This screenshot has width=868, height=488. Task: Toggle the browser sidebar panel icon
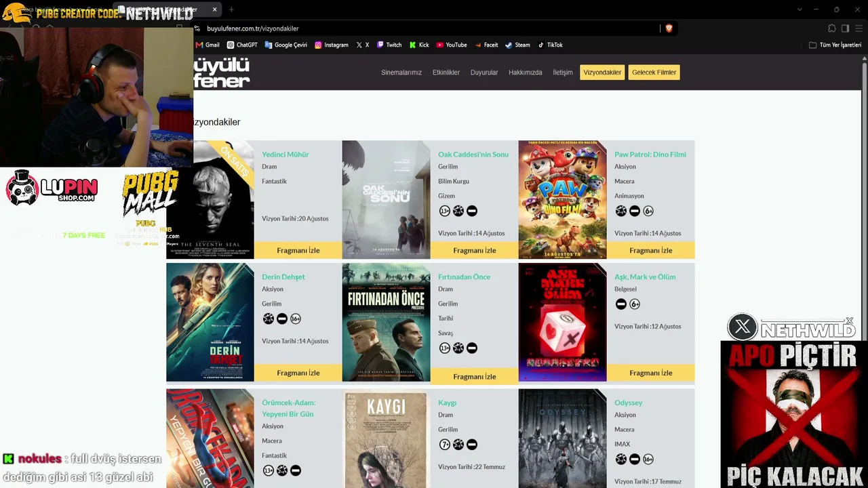845,28
